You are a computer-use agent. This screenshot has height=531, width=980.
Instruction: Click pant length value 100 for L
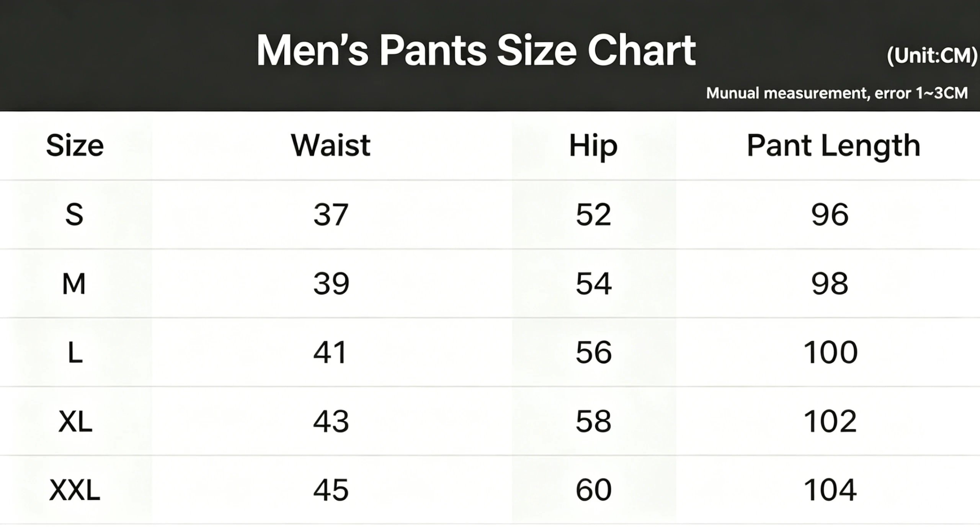click(830, 353)
